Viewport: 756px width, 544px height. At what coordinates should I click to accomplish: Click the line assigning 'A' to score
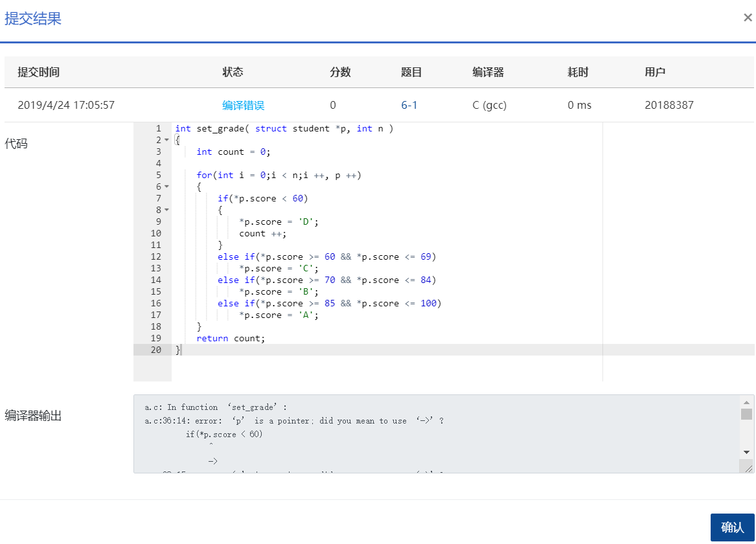coord(279,315)
